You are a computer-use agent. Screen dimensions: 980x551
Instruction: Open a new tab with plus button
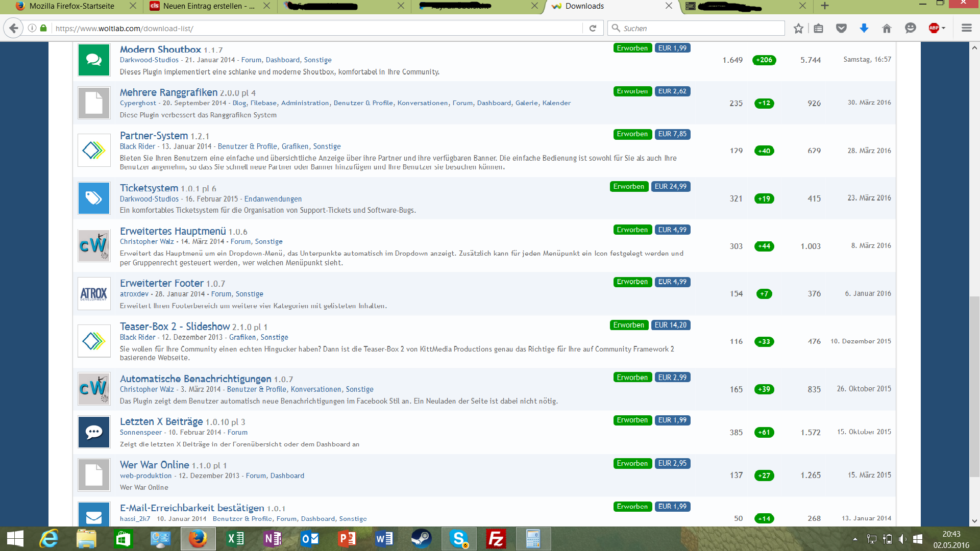[x=825, y=6]
